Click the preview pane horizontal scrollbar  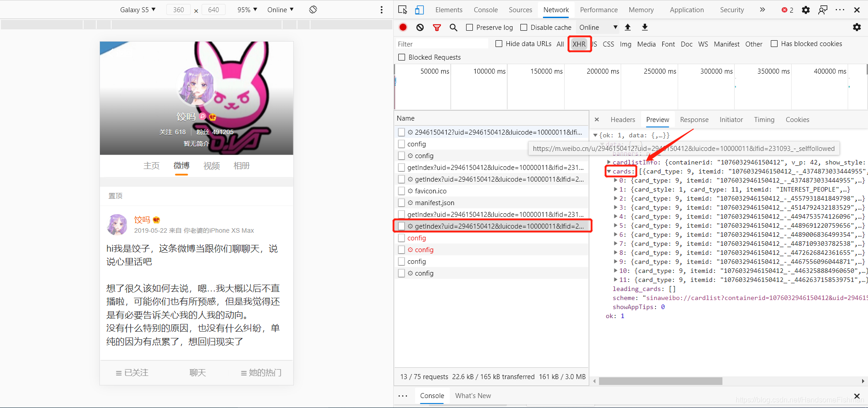coord(660,381)
